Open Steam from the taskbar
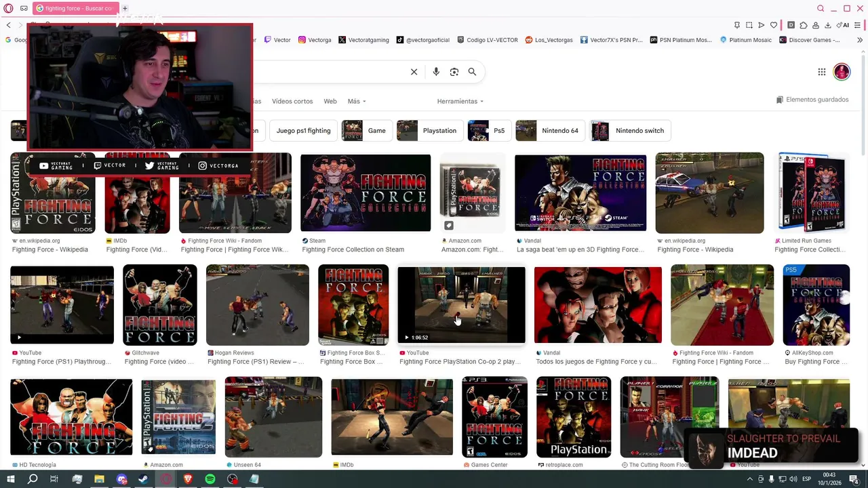Screen dimensions: 868x488 pyautogui.click(x=144, y=479)
